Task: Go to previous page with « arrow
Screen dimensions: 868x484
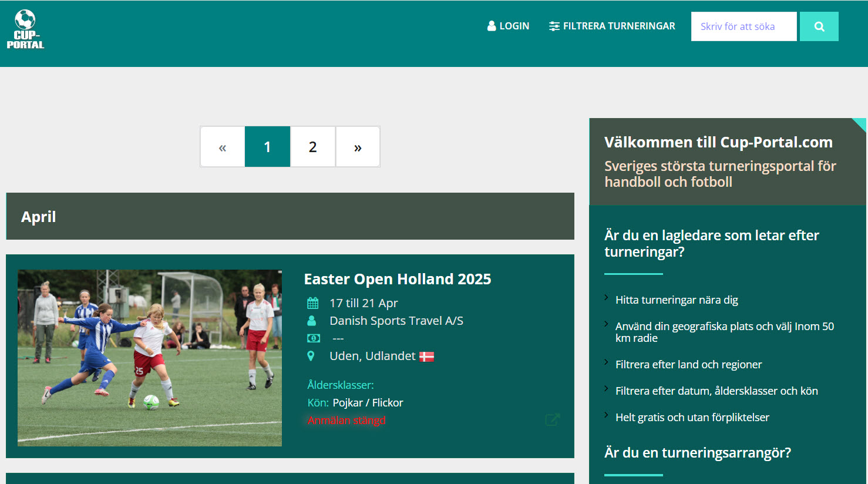Action: [222, 147]
